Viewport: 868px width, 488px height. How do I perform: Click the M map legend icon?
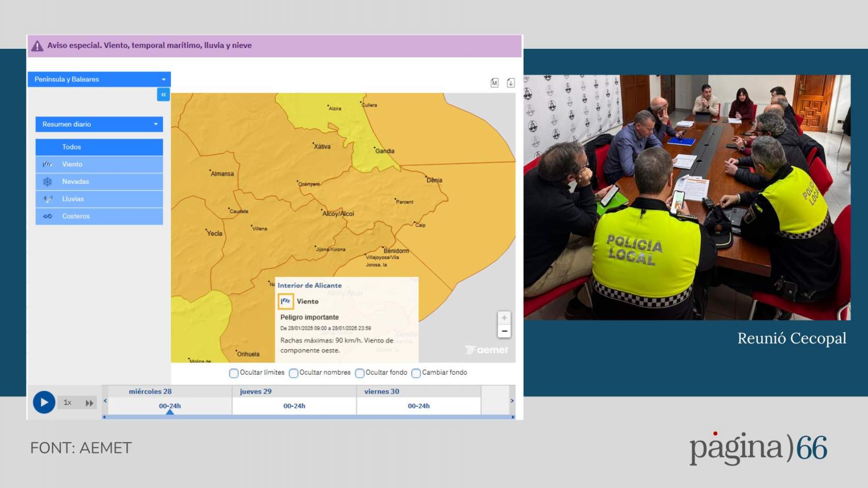click(494, 83)
